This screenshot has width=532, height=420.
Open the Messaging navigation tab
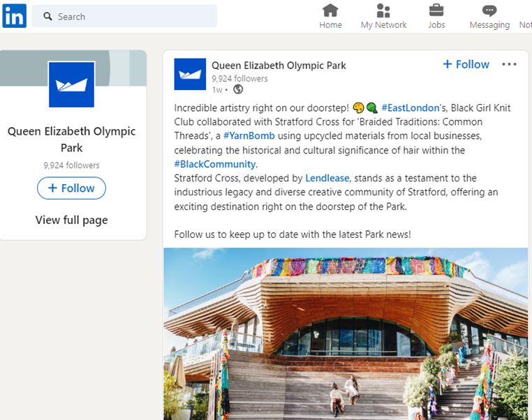489,16
